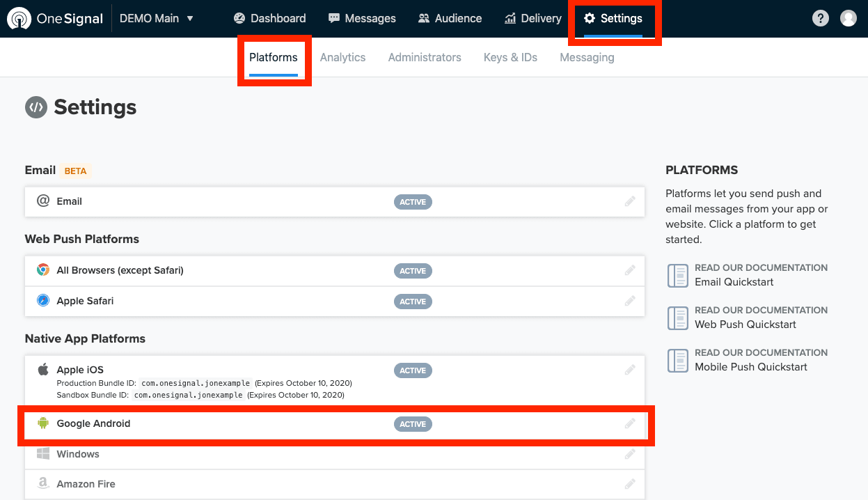The image size is (868, 500).
Task: Click the Apple iOS ACTIVE badge
Action: point(413,370)
